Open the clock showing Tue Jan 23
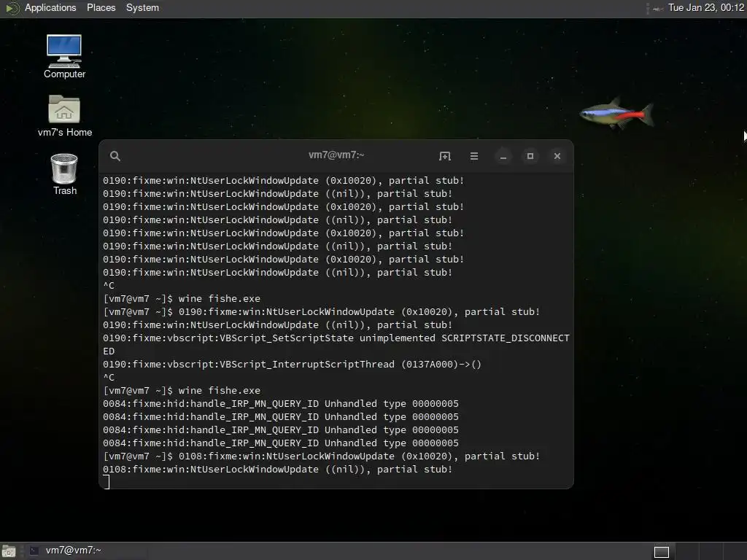 (x=705, y=7)
